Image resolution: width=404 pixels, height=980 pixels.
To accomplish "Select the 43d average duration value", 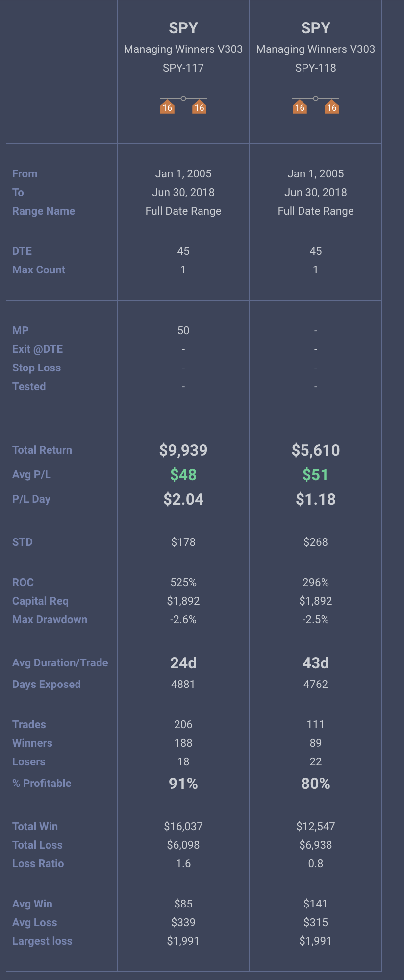I will click(316, 663).
